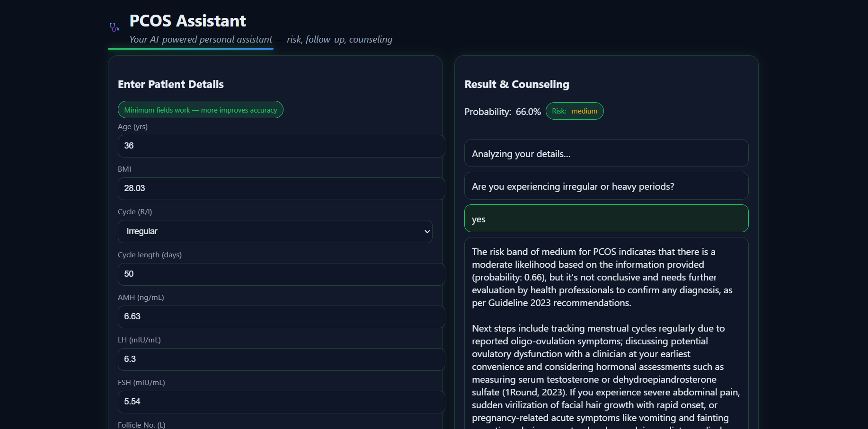Click the 'yes' reply message
Viewport: 868px width, 429px height.
click(x=606, y=219)
